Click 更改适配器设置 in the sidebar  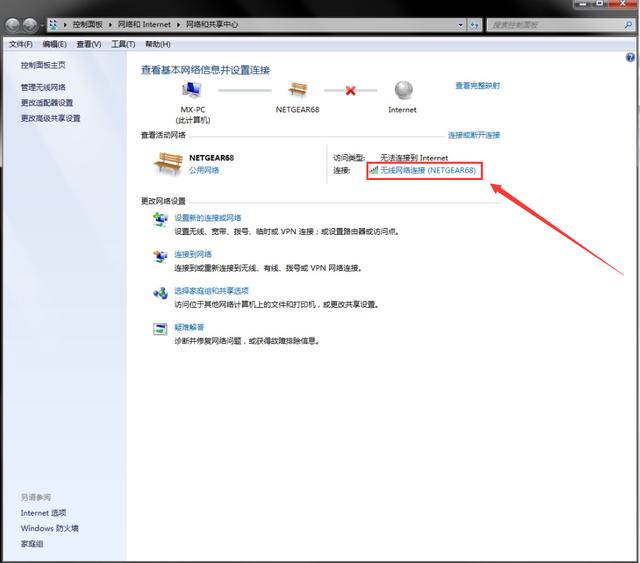(47, 103)
